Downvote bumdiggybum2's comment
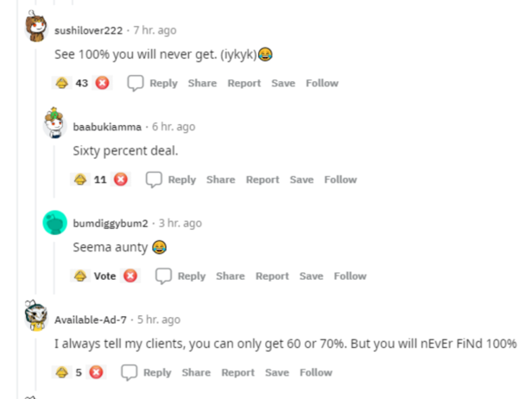 click(x=130, y=276)
